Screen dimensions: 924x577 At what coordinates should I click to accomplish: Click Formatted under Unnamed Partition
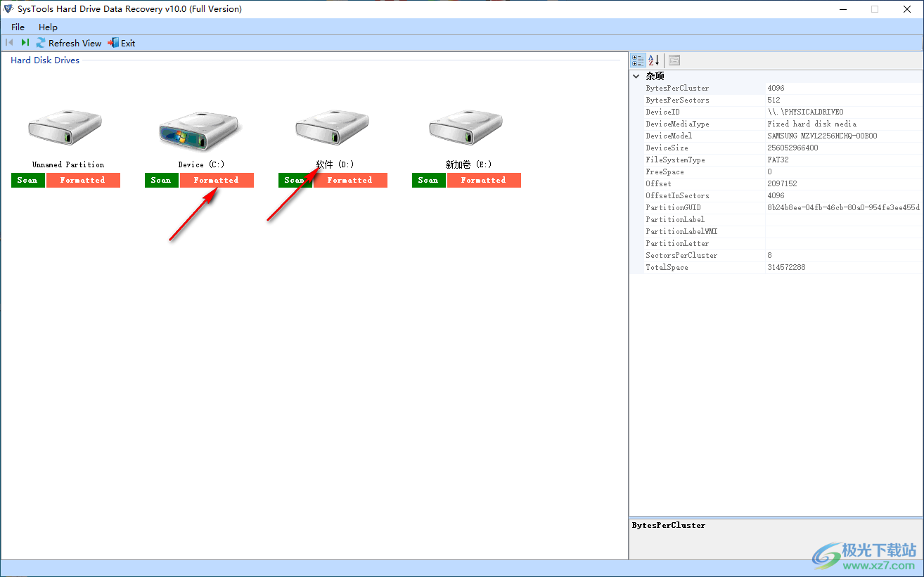[83, 180]
